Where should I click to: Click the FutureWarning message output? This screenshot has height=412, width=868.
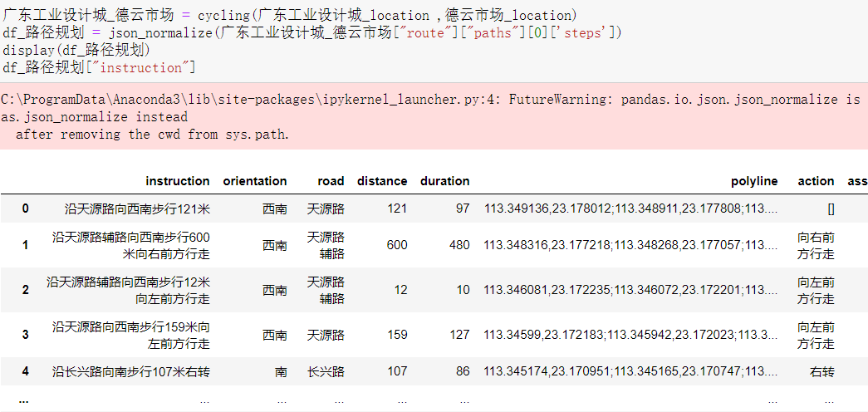click(432, 116)
